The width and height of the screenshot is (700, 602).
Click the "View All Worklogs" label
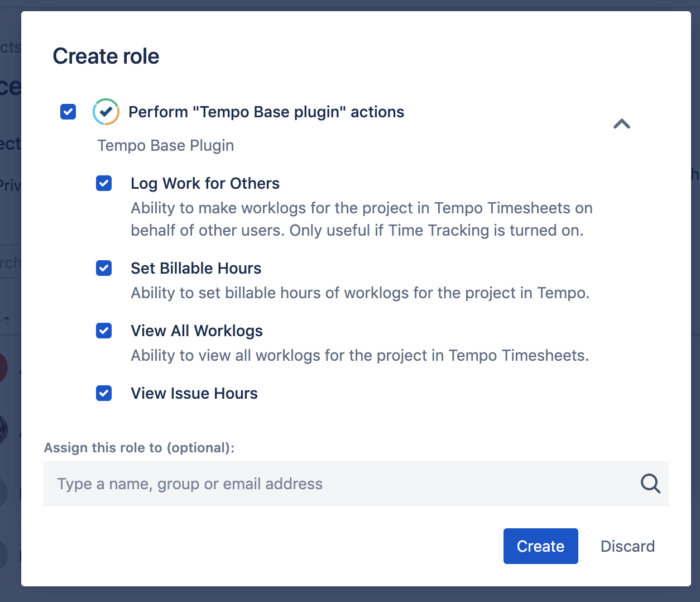coord(196,331)
